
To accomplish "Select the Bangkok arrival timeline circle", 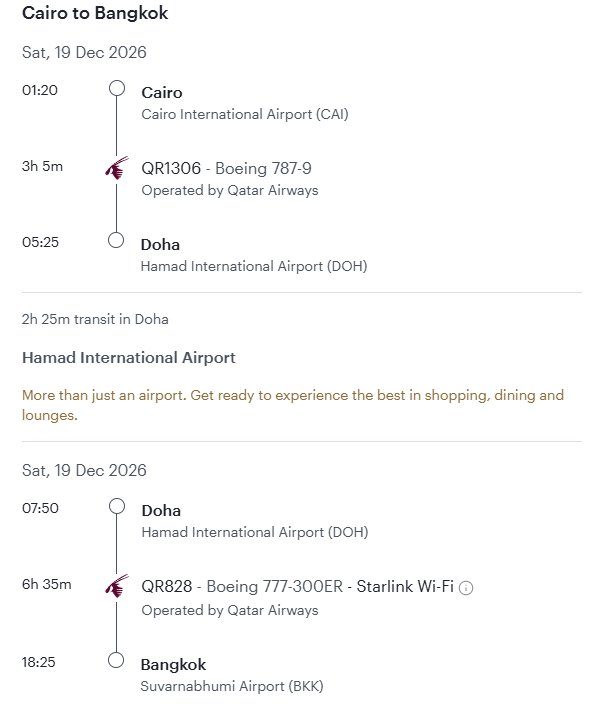I will click(116, 660).
